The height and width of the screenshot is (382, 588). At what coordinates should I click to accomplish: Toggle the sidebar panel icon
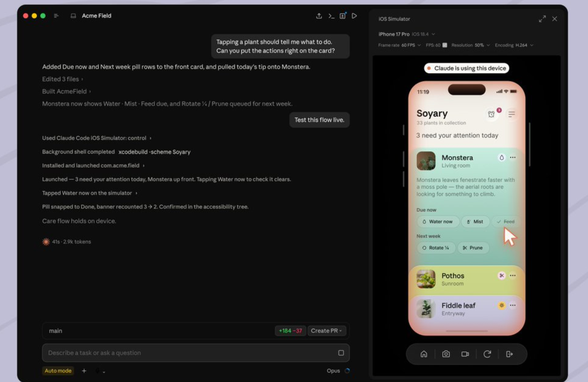pos(56,16)
